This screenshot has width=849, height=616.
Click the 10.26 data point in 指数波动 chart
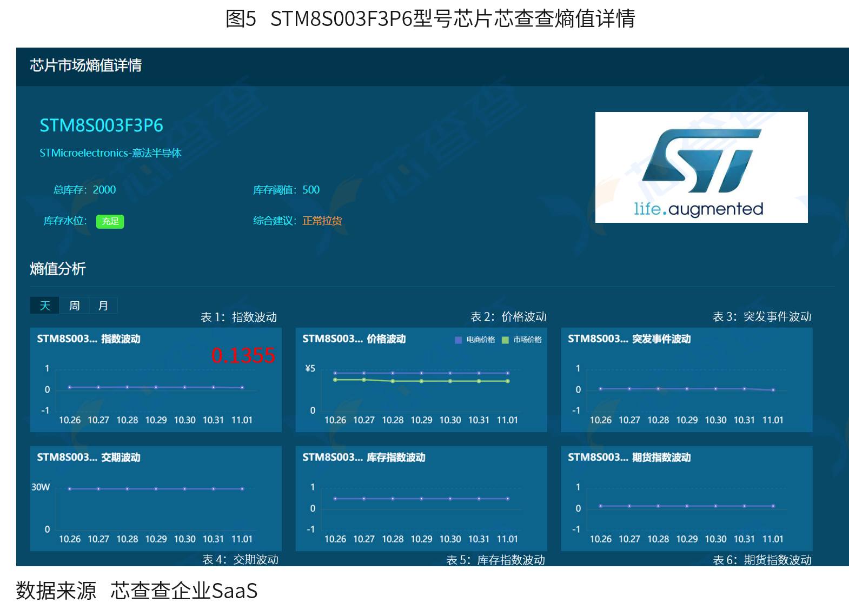tap(70, 387)
